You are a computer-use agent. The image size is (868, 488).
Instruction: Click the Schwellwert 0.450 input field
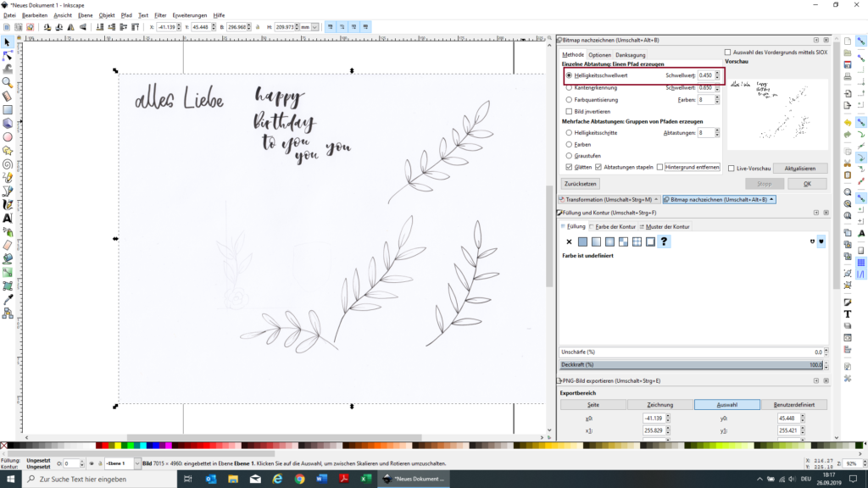tap(704, 75)
